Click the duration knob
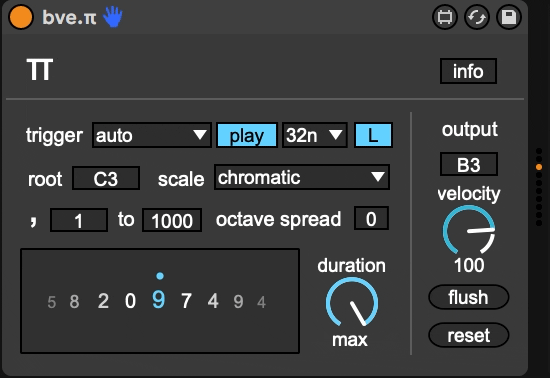 coord(352,303)
